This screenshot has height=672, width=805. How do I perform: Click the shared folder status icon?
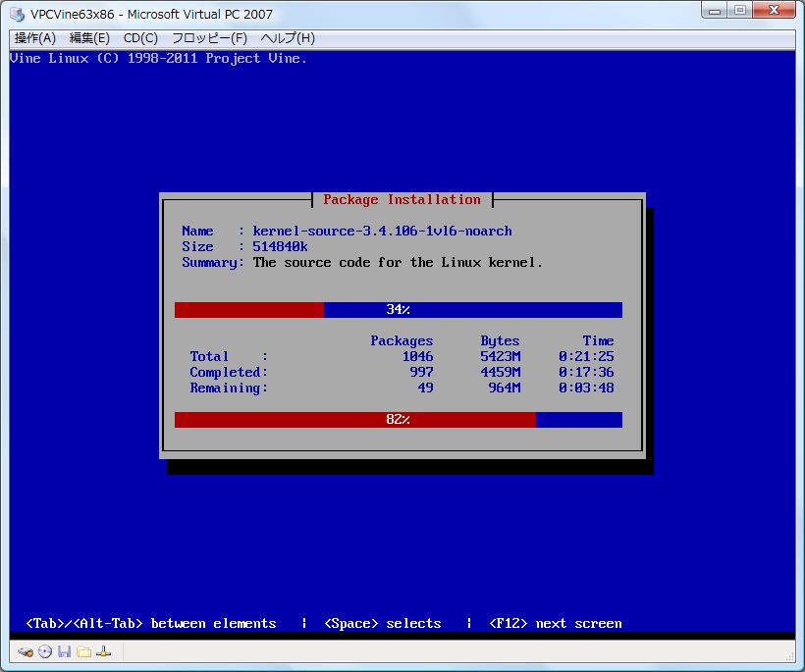[83, 652]
